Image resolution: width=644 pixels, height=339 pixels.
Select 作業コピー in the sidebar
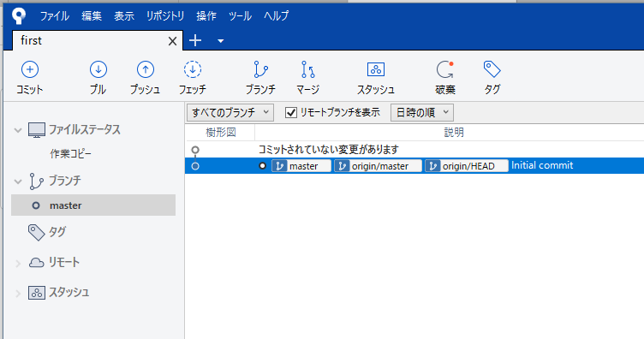click(x=70, y=154)
